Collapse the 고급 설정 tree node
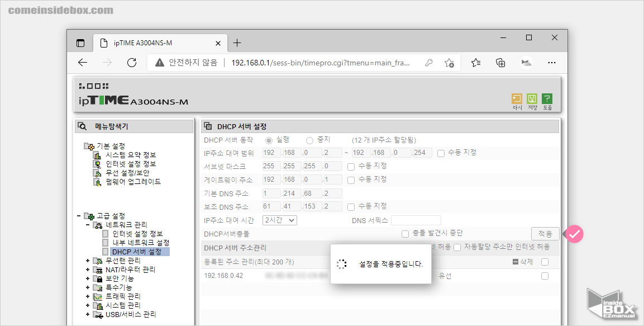This screenshot has width=644, height=326. pos(79,216)
